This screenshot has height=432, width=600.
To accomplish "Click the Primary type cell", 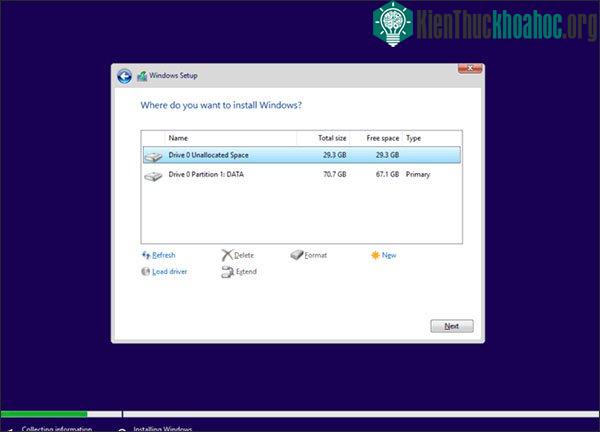I will (418, 174).
